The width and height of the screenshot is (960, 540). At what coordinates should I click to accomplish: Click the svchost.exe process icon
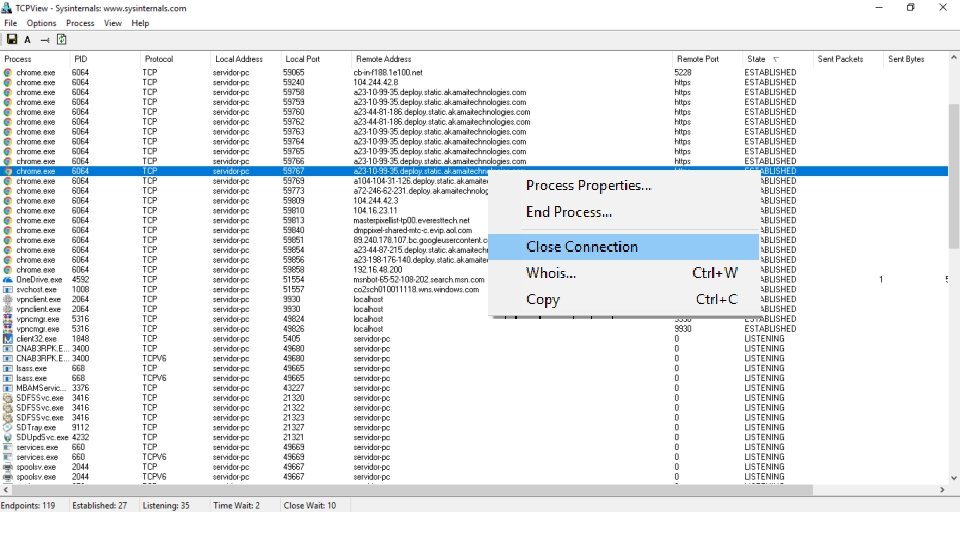[x=7, y=290]
